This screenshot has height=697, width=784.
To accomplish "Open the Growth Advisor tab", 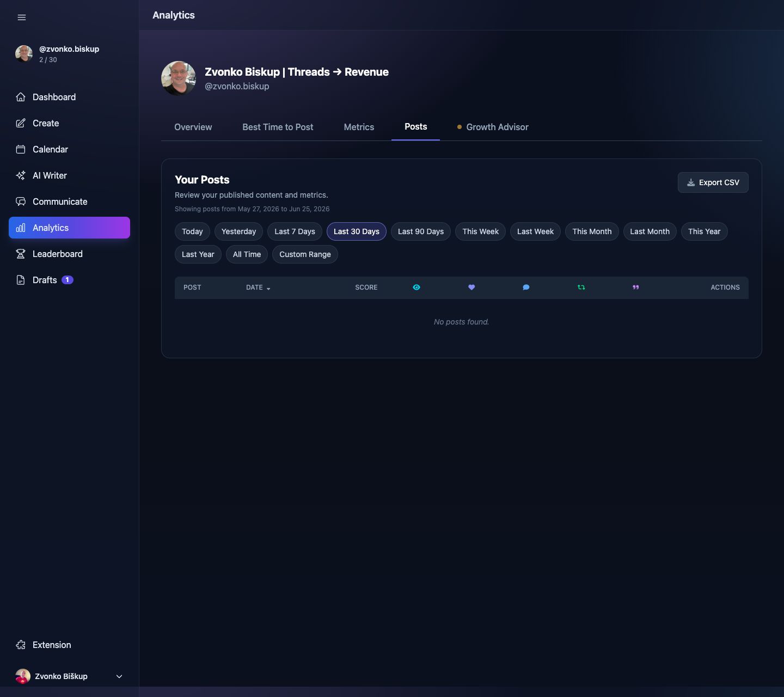I will point(493,127).
